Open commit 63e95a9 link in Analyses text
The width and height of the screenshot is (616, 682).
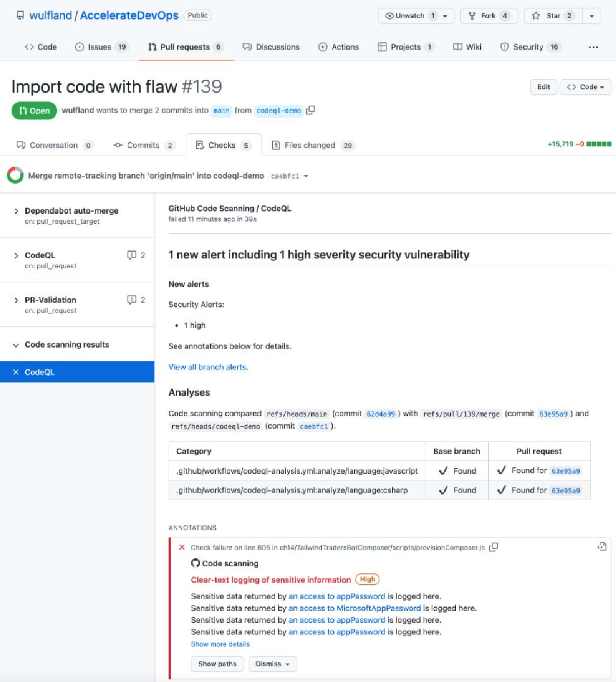(x=553, y=414)
